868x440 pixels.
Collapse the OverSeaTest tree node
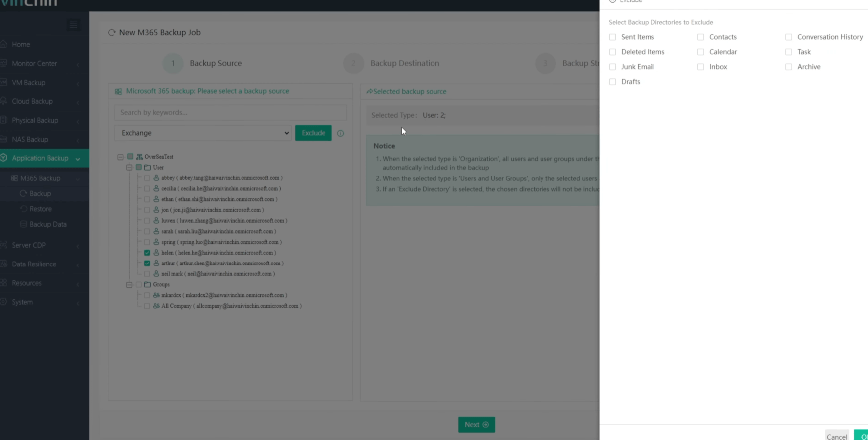[120, 157]
